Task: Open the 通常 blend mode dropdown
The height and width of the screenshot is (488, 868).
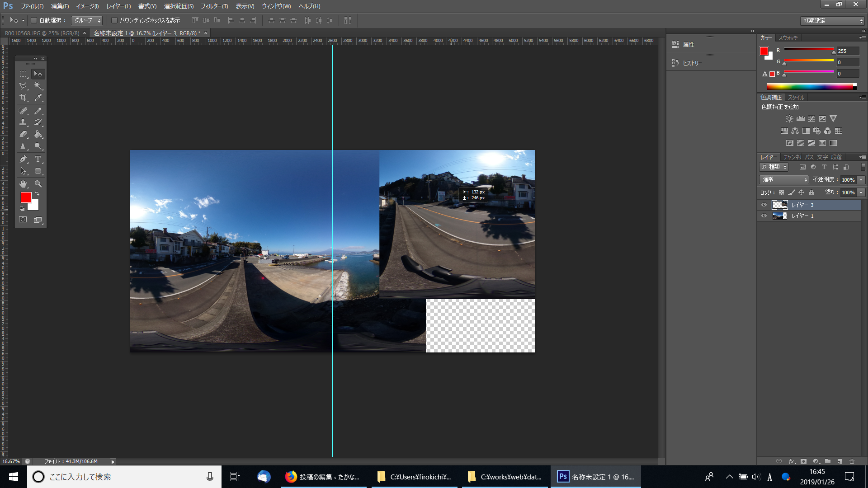Action: (784, 179)
